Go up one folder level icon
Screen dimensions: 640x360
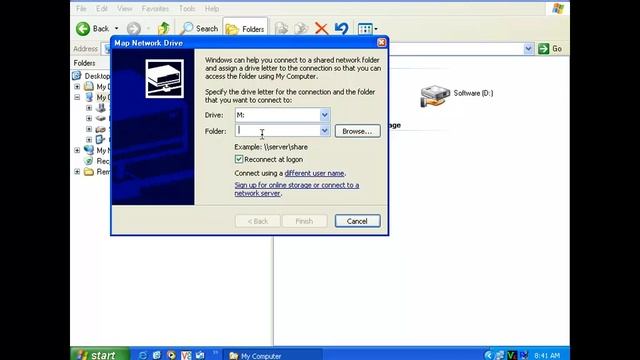[164, 29]
